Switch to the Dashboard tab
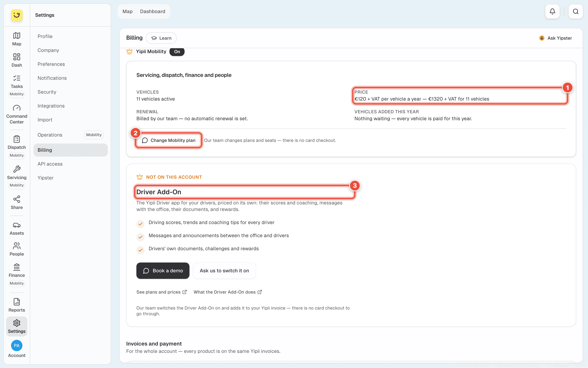 [153, 11]
